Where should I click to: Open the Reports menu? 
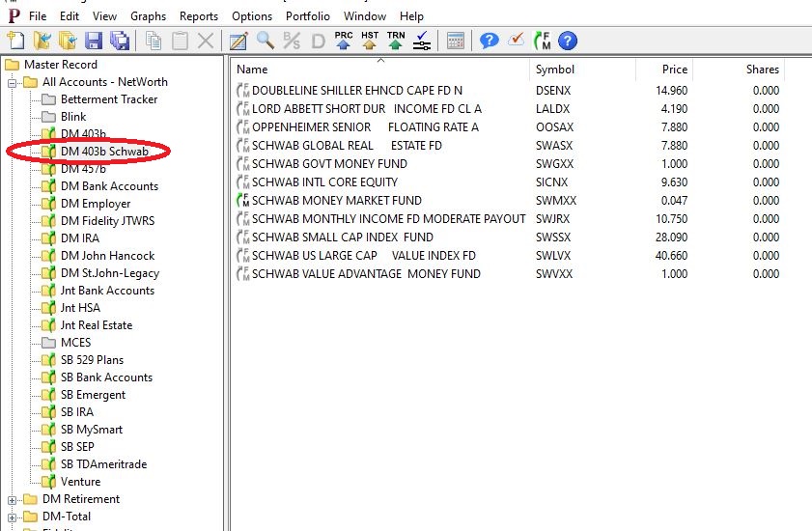[x=199, y=16]
